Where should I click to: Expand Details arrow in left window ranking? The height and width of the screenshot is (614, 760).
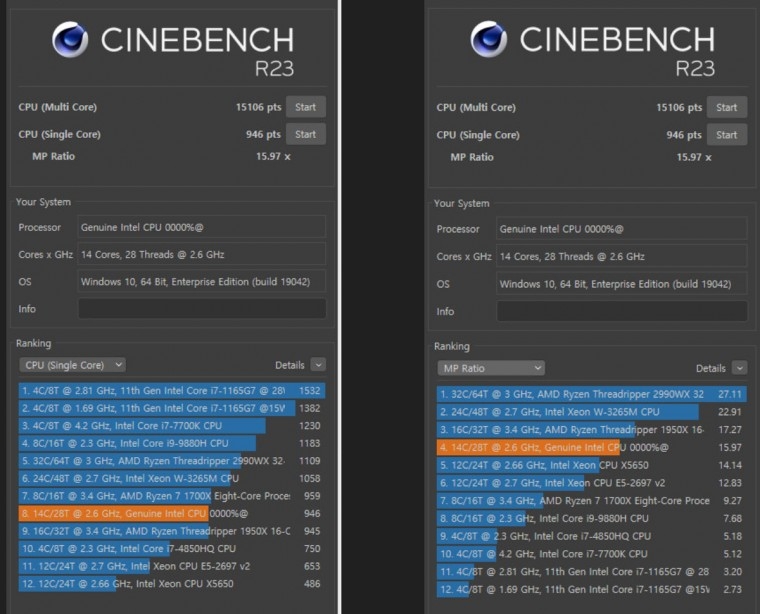pos(318,365)
